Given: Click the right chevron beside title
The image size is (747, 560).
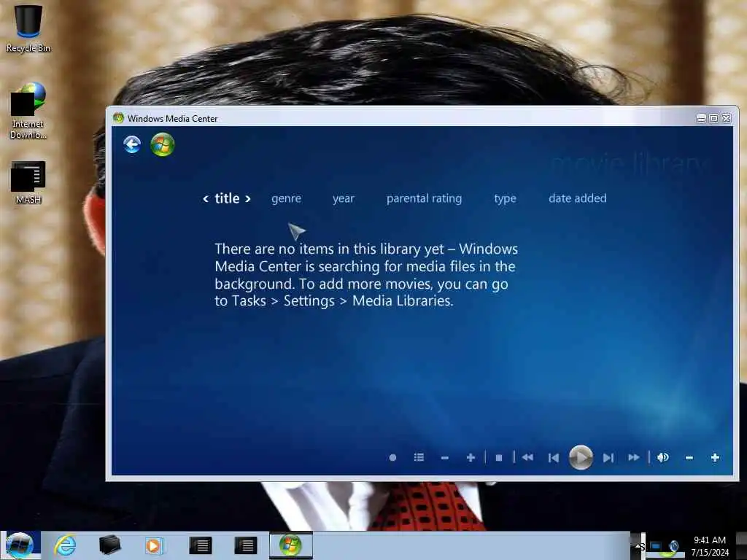Looking at the screenshot, I should (x=248, y=199).
